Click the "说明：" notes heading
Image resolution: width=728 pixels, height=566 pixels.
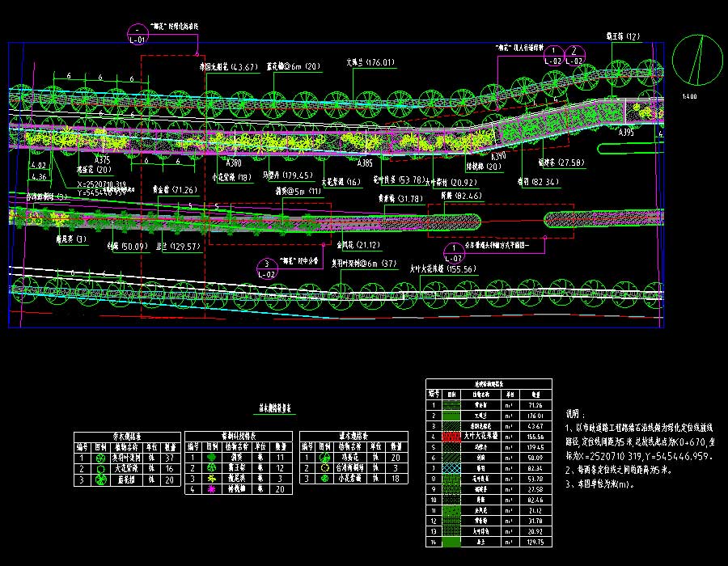[576, 414]
